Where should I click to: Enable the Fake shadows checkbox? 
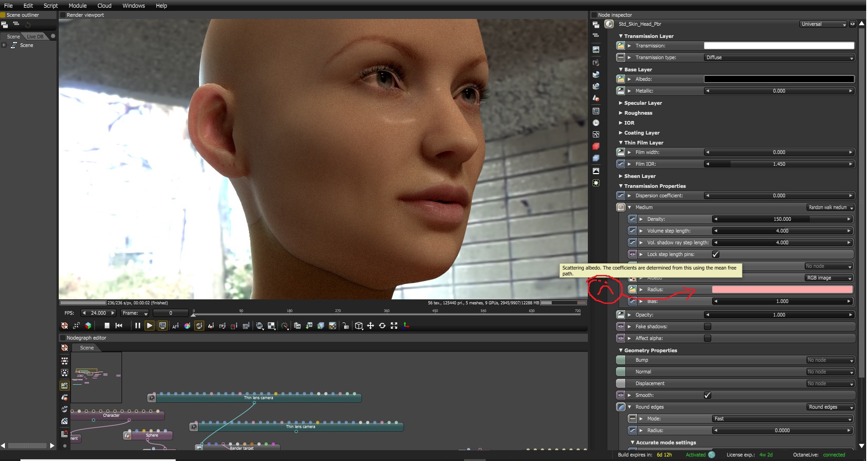tap(708, 326)
